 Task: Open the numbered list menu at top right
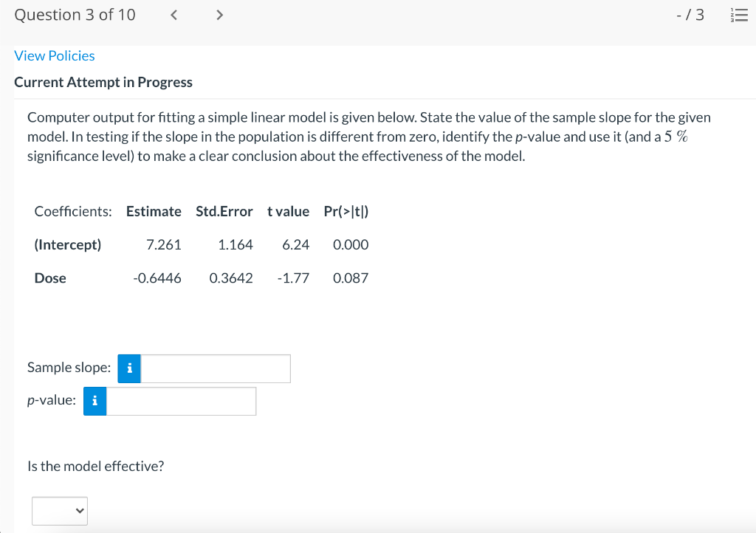click(x=740, y=14)
